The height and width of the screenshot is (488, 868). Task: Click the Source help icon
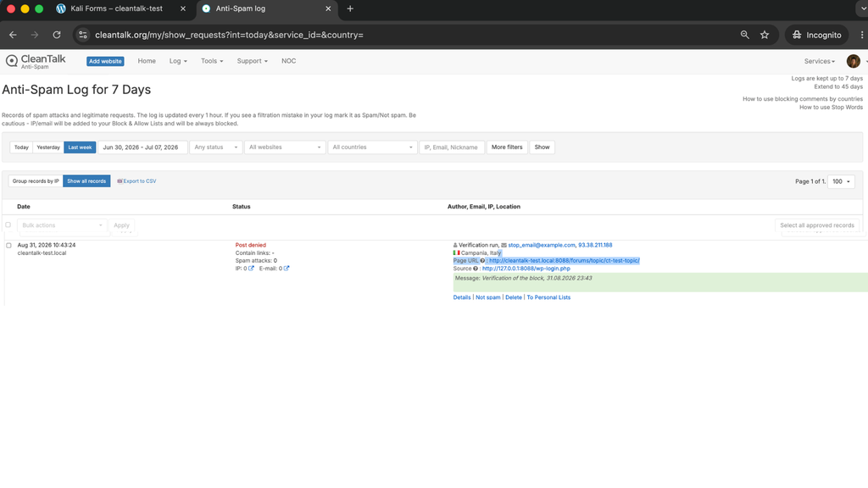(x=475, y=269)
